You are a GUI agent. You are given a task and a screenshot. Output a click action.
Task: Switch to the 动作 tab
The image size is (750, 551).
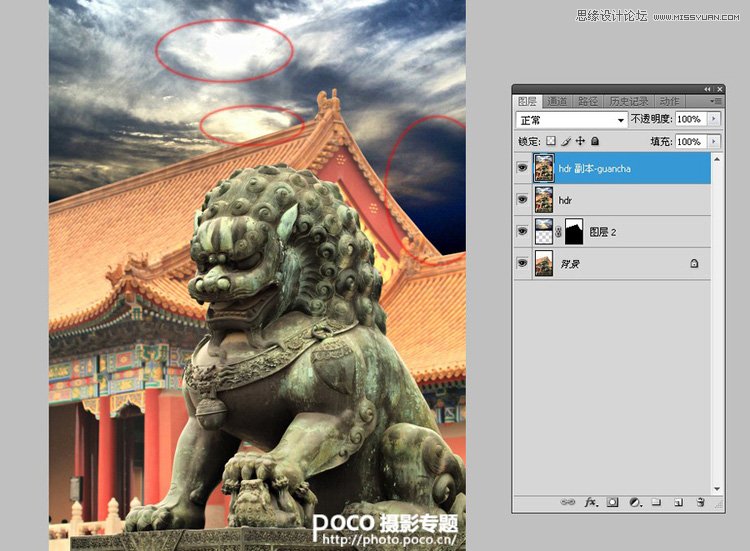[669, 101]
